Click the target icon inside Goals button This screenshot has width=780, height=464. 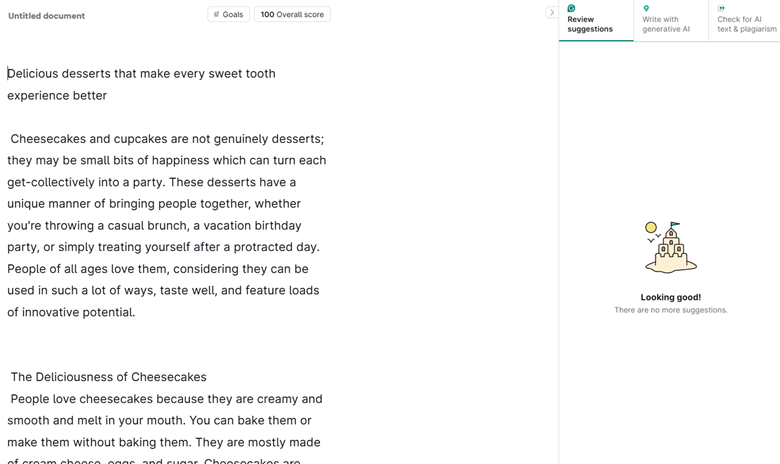pos(216,15)
